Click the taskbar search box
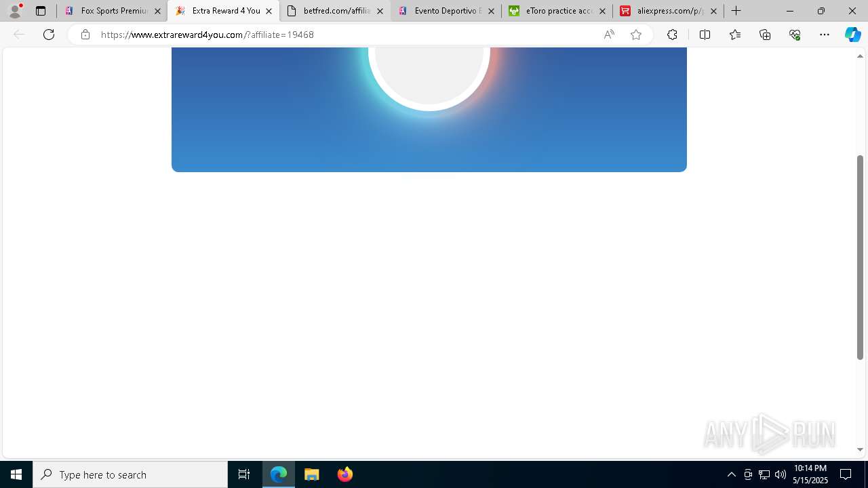Image resolution: width=868 pixels, height=488 pixels. pos(130,474)
